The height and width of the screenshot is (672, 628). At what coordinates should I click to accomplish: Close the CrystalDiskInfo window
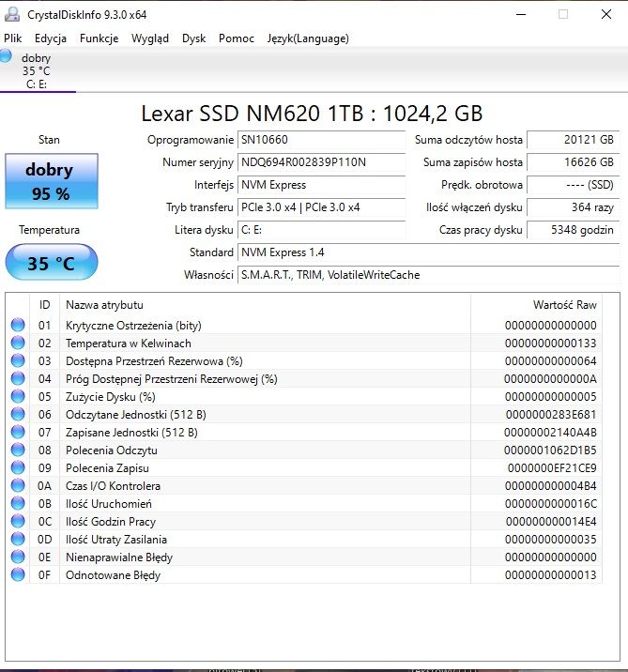pos(606,15)
